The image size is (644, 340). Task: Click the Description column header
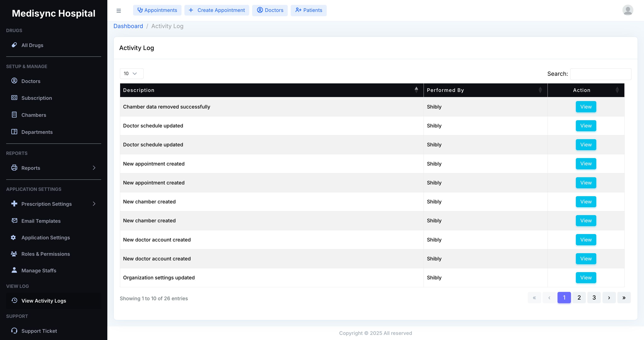click(x=272, y=90)
